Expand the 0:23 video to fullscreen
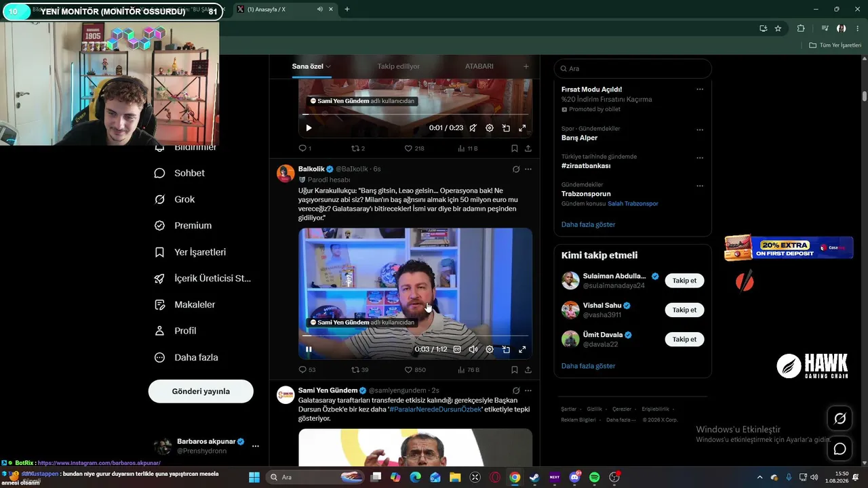Viewport: 868px width, 488px height. click(x=522, y=128)
